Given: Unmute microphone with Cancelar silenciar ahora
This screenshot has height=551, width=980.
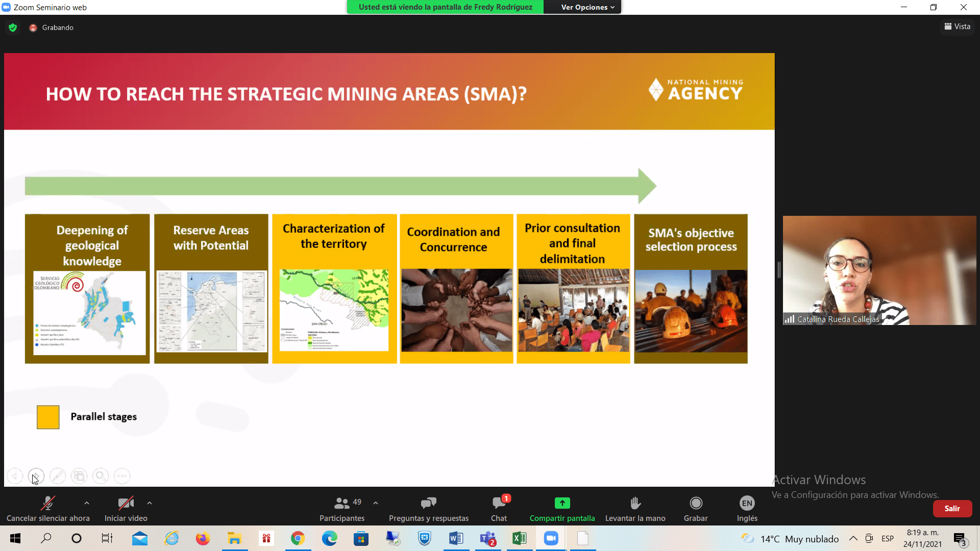Looking at the screenshot, I should pyautogui.click(x=48, y=509).
